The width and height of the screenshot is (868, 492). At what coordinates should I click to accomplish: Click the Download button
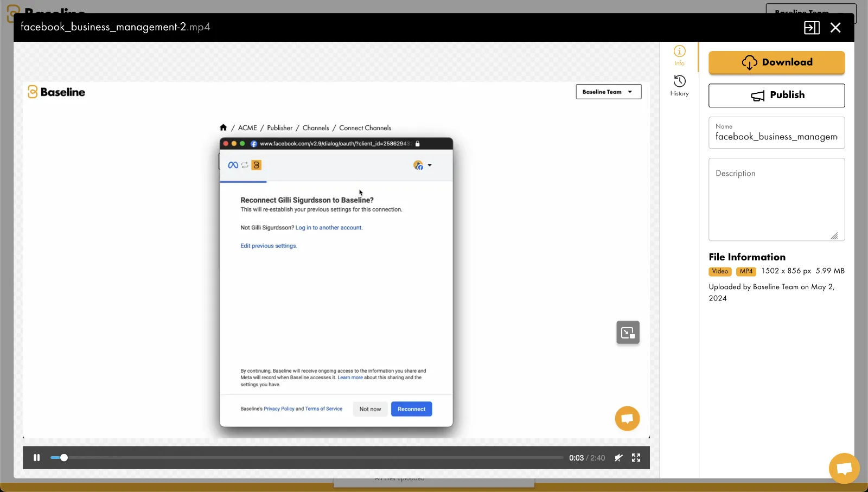pyautogui.click(x=777, y=62)
